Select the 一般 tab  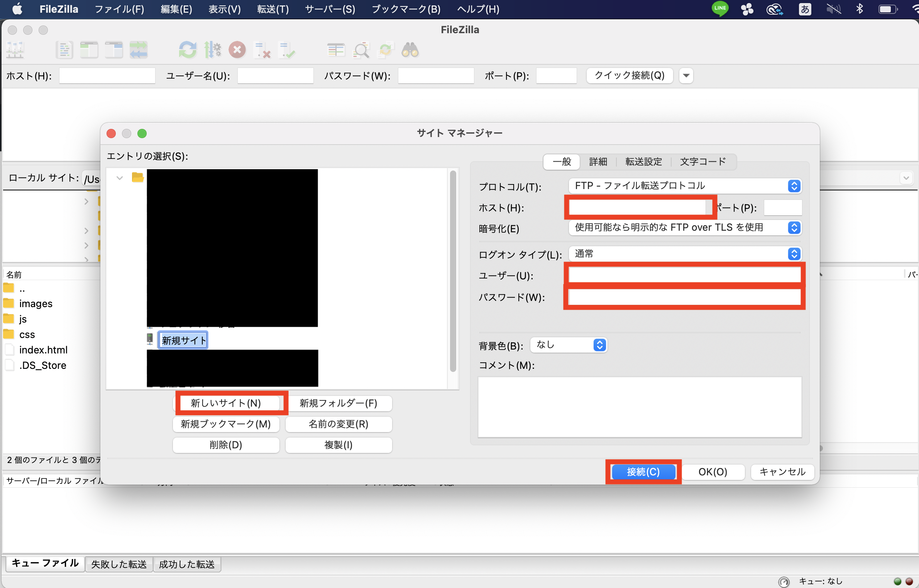tap(562, 162)
